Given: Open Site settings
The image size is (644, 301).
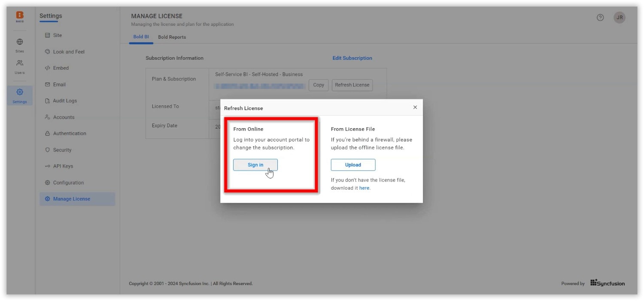Looking at the screenshot, I should coord(57,35).
